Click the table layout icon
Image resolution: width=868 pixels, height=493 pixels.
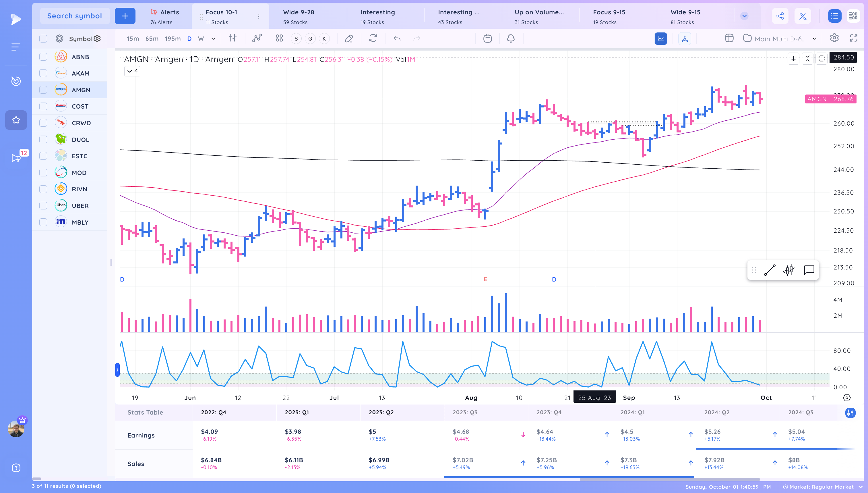pos(729,38)
